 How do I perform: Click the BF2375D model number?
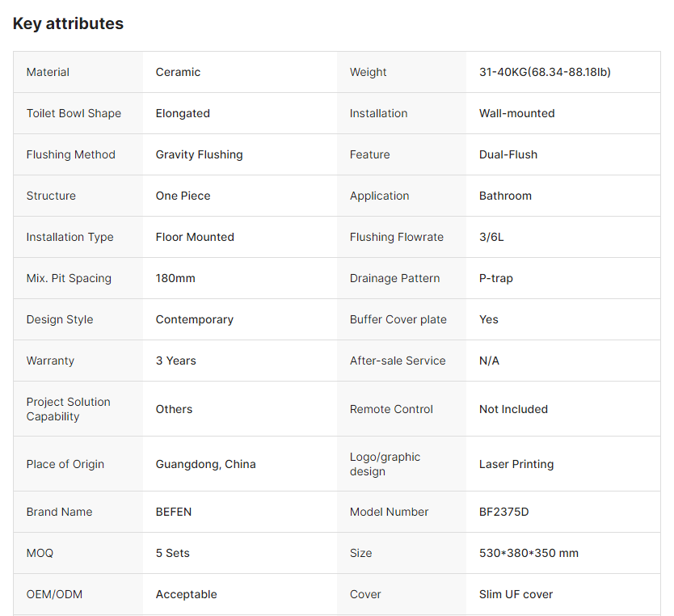coord(503,512)
